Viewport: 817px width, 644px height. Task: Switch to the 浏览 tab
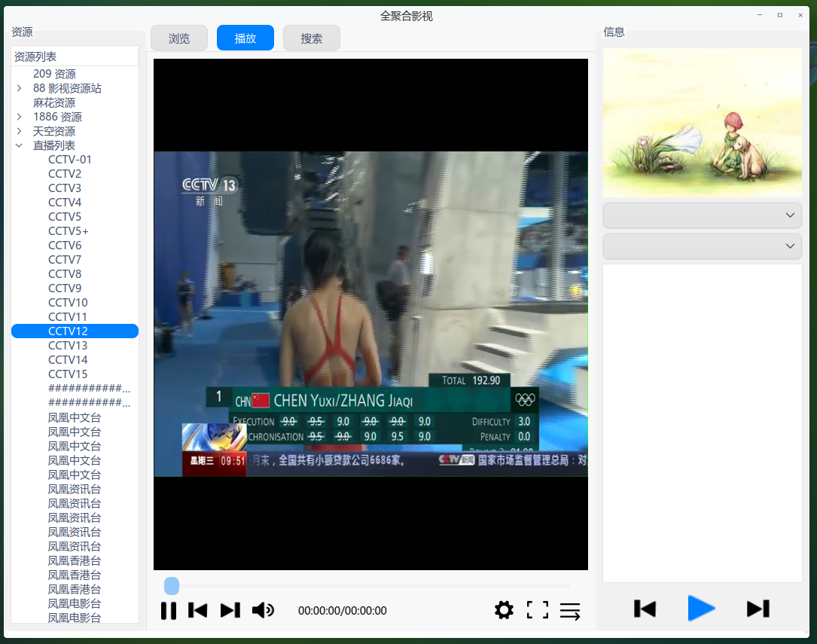[x=179, y=38]
